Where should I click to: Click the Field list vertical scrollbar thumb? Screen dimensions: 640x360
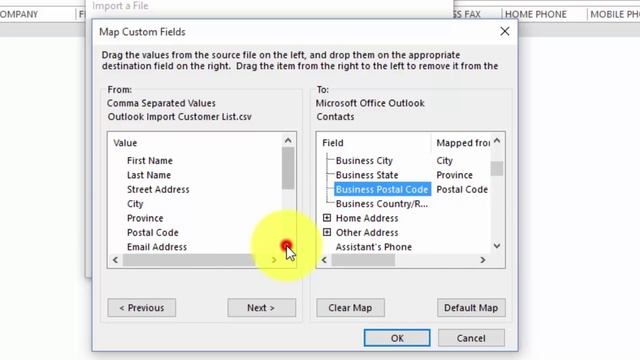(497, 168)
